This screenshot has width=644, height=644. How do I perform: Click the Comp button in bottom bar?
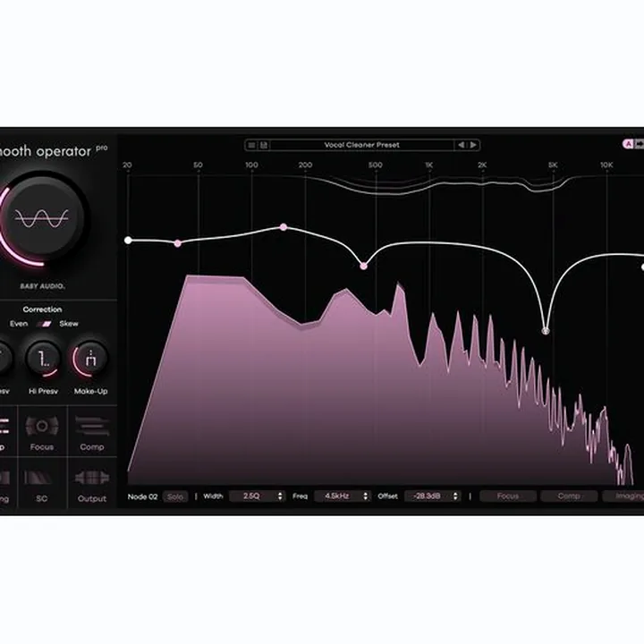tap(569, 496)
